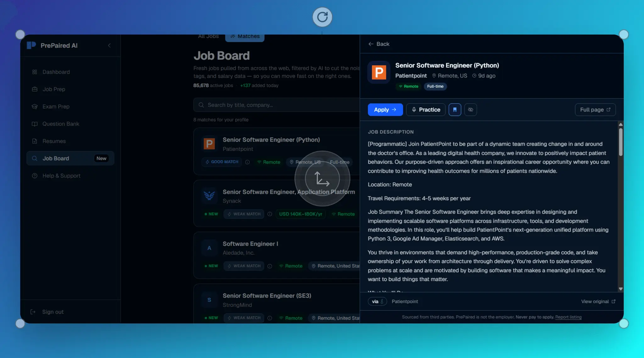Click the Remote, US location in job header
The width and height of the screenshot is (644, 358).
pos(450,76)
